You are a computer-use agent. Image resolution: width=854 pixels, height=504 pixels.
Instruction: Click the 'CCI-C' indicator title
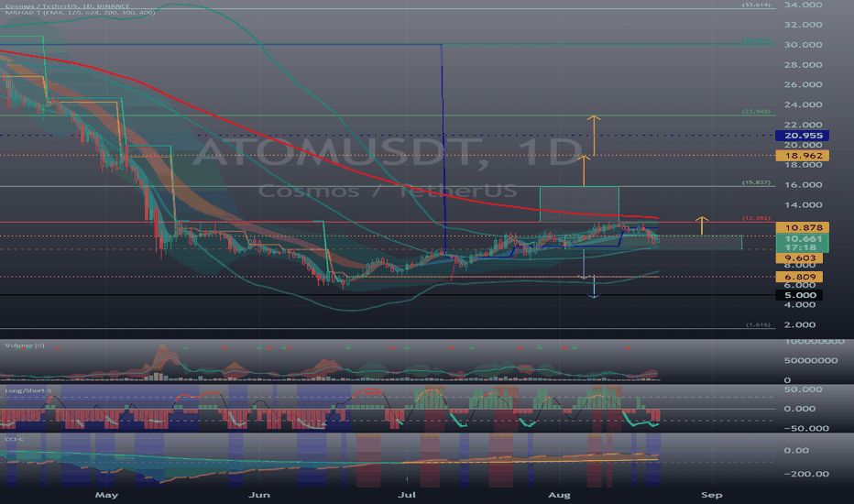click(15, 439)
